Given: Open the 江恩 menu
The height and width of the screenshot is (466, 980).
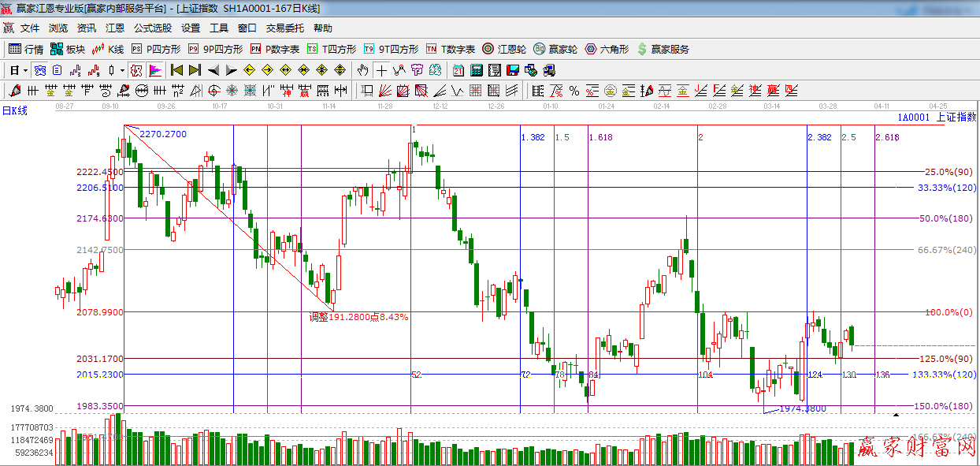Looking at the screenshot, I should coord(115,28).
